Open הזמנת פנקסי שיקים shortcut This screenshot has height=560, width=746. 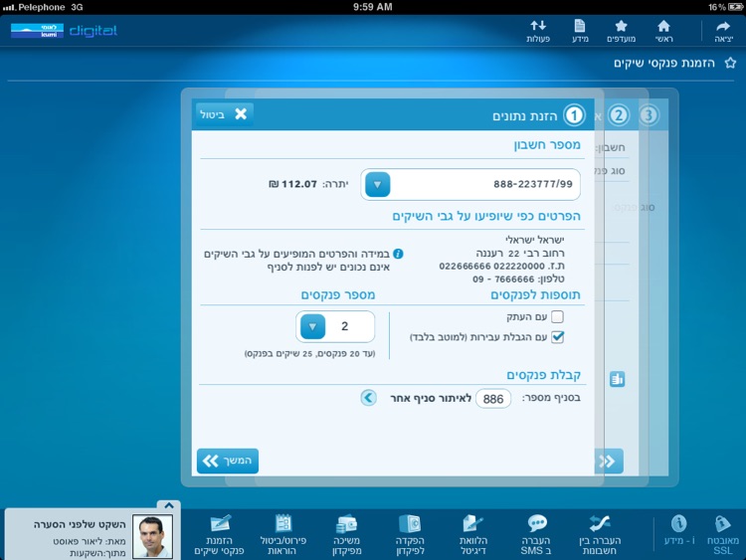tap(220, 534)
